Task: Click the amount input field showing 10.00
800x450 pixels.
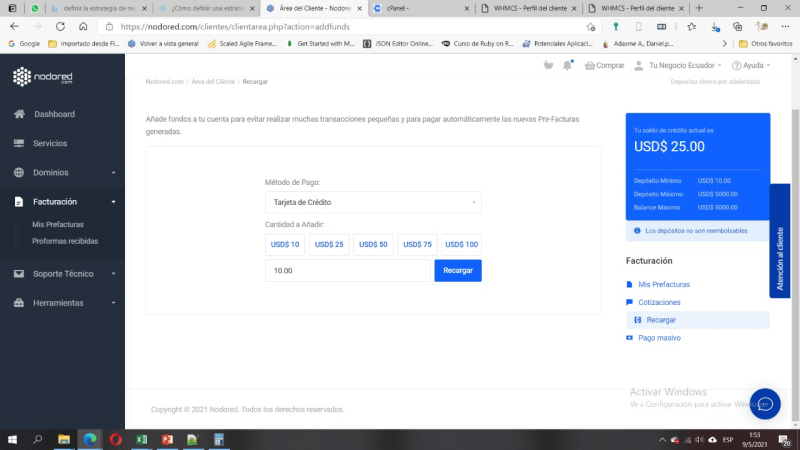Action: point(347,270)
